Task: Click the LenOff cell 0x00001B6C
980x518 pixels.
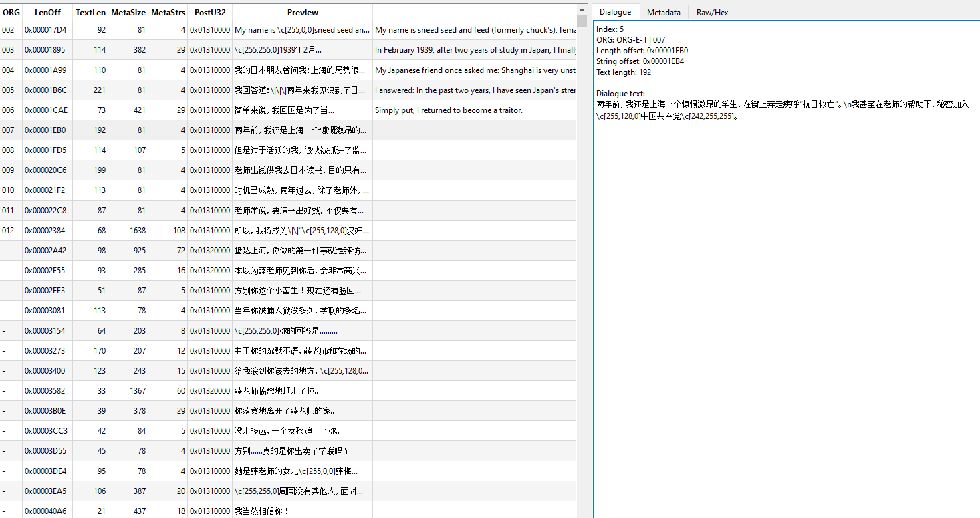Action: [46, 90]
